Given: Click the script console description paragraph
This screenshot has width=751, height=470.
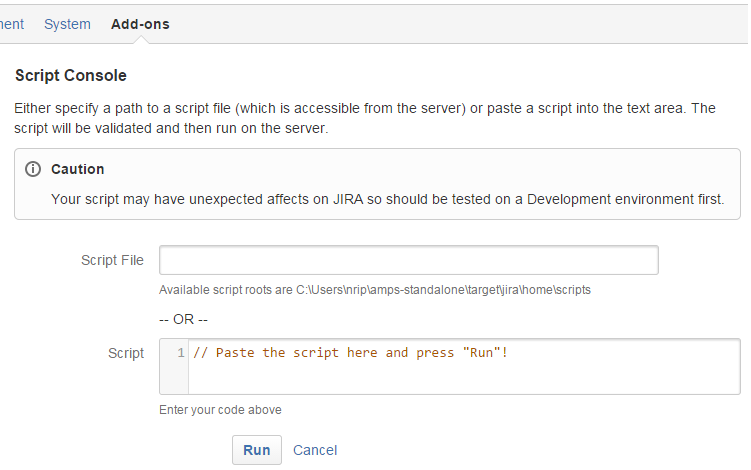Looking at the screenshot, I should click(x=365, y=118).
